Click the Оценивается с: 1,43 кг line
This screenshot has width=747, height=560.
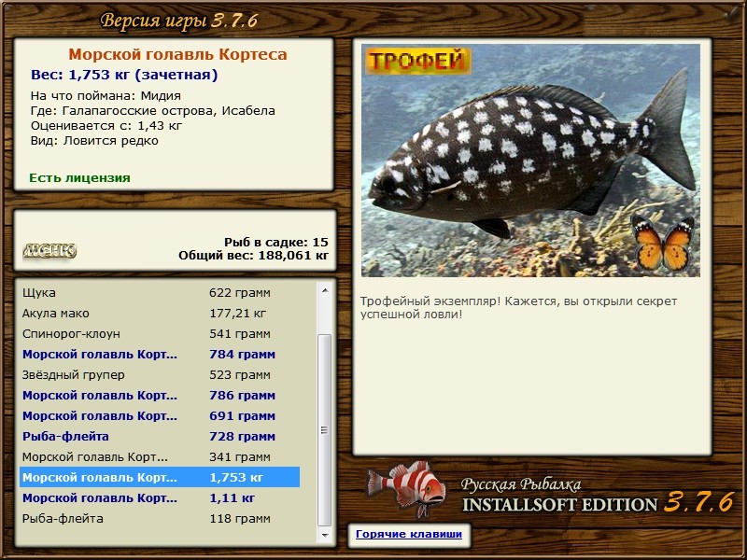tap(106, 126)
